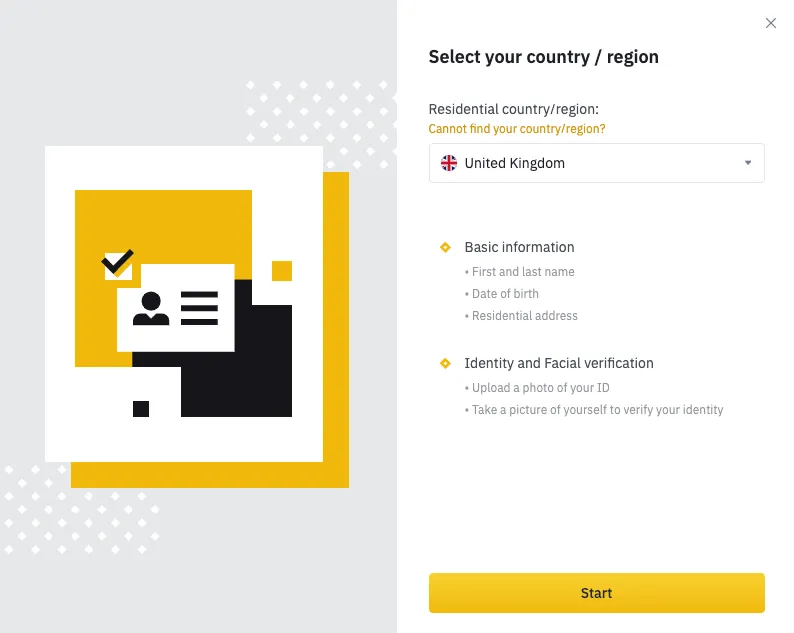Close the verification dialog with the X
The width and height of the screenshot is (794, 633).
[770, 23]
